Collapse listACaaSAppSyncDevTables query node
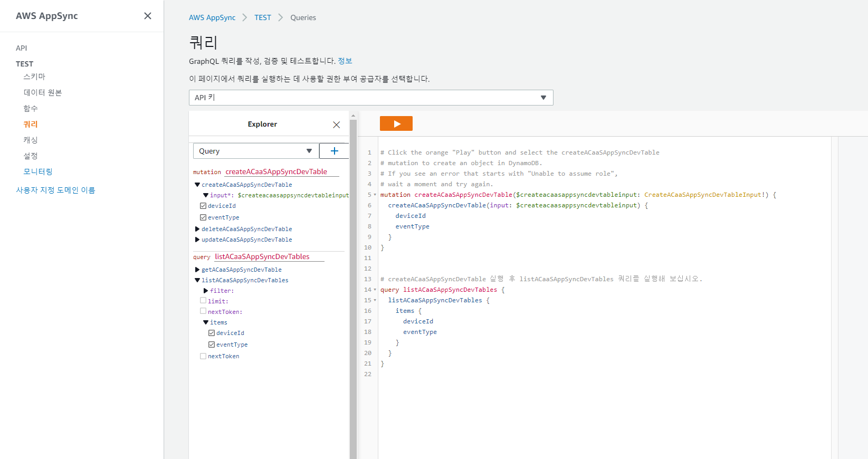 click(197, 280)
